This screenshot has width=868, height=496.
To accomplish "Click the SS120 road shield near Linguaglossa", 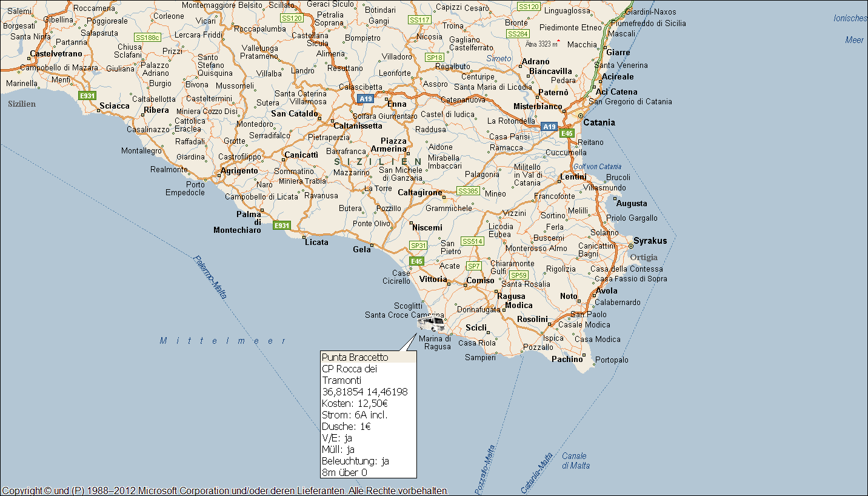I will 529,6.
